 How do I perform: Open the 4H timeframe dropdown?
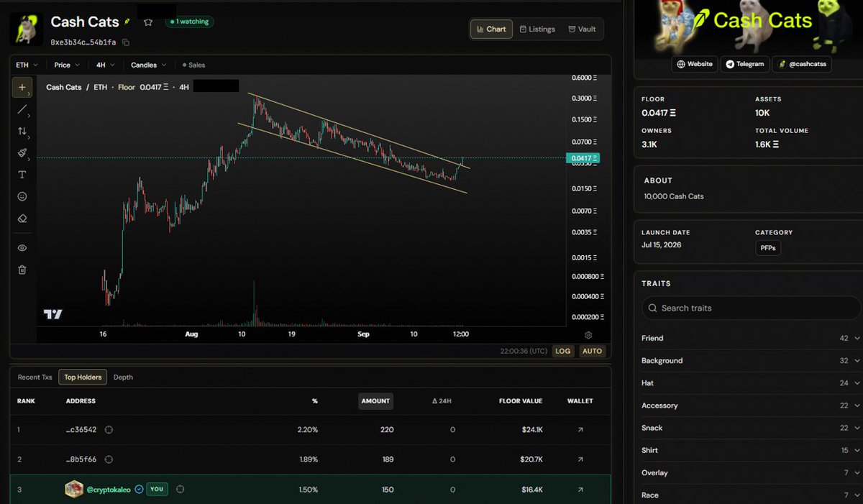pos(104,65)
